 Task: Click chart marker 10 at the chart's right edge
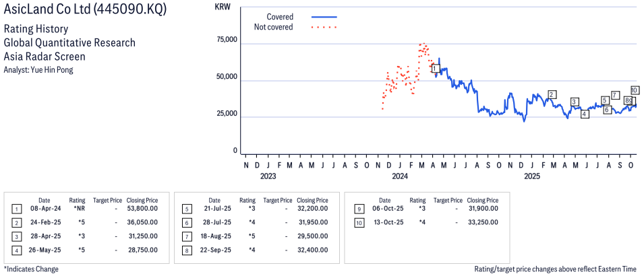point(635,90)
